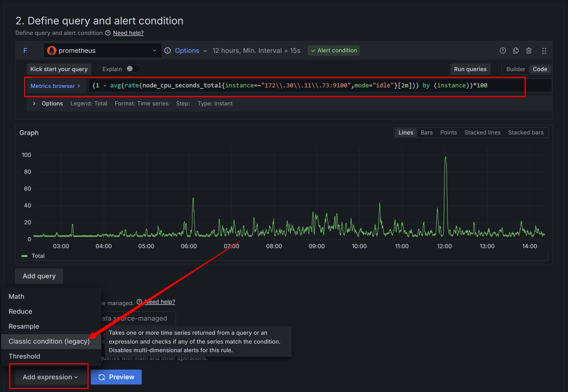Switch query editor to Builder mode
The height and width of the screenshot is (392, 568).
(x=515, y=69)
